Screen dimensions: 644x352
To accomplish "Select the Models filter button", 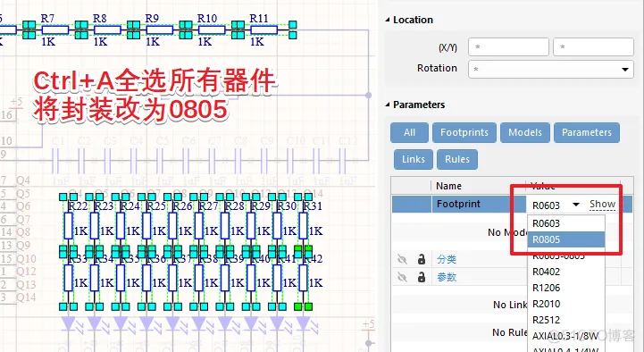I will [525, 132].
